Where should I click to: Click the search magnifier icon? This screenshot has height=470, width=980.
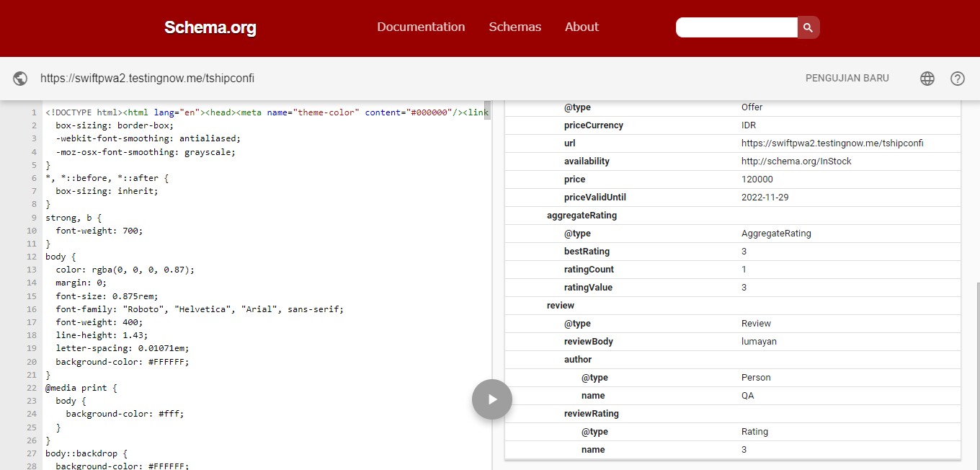click(808, 27)
